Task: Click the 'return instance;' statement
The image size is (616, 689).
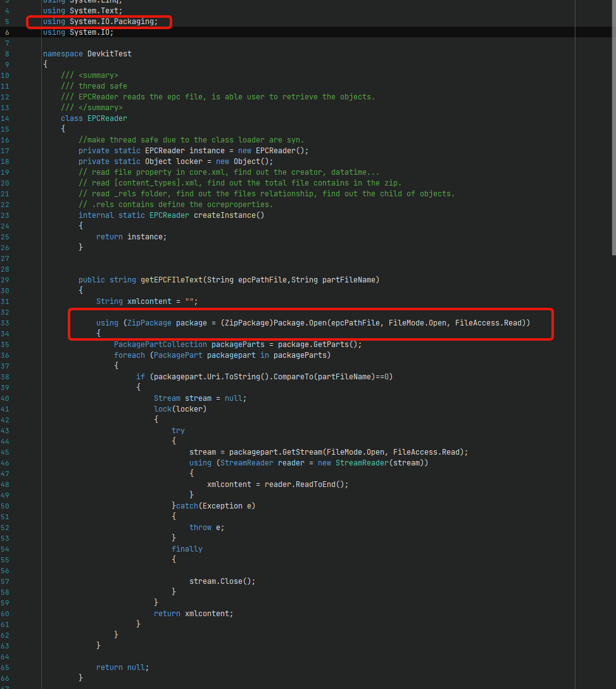Action: (x=132, y=237)
